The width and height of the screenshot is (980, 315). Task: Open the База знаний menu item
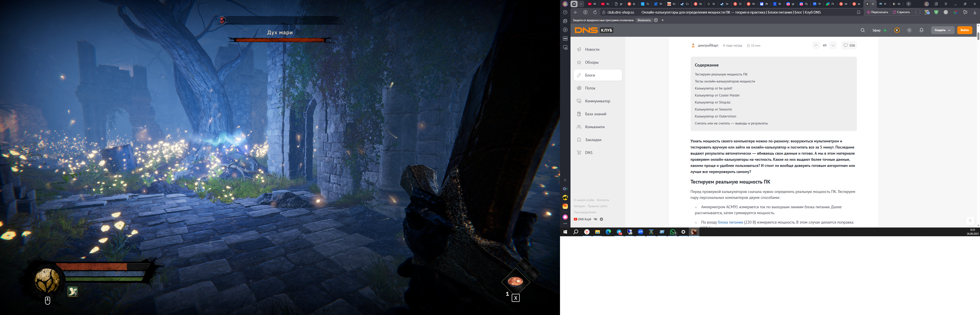click(595, 114)
